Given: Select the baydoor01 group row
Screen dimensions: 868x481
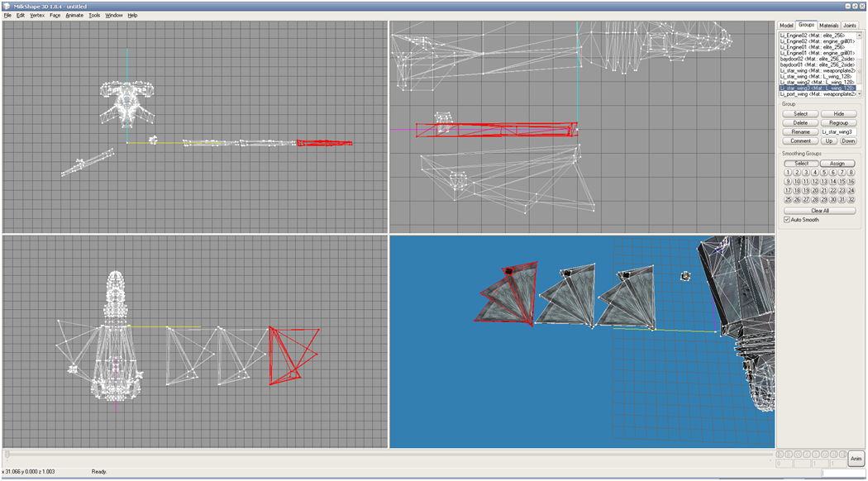Looking at the screenshot, I should [x=817, y=64].
